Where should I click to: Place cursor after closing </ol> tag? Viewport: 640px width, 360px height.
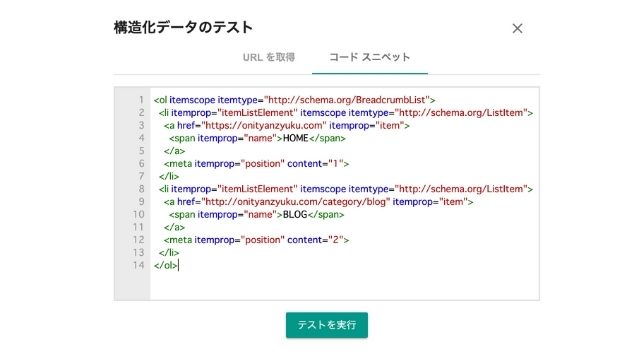[x=178, y=265]
